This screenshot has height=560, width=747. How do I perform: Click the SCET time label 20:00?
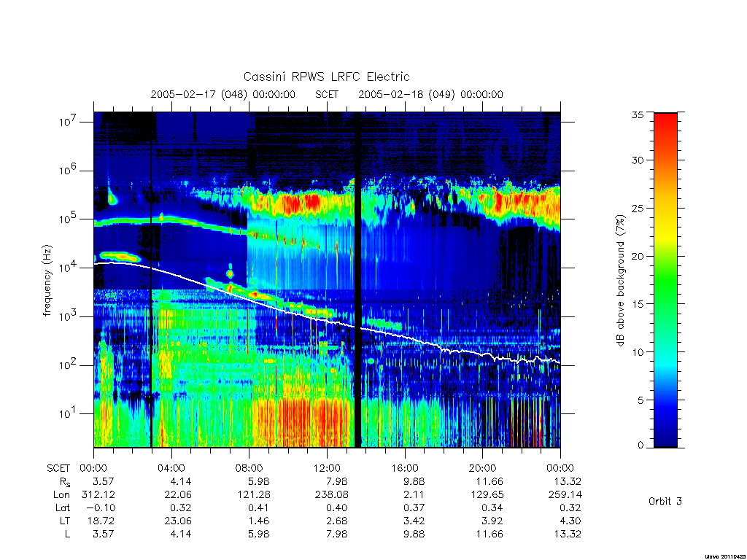coord(483,468)
